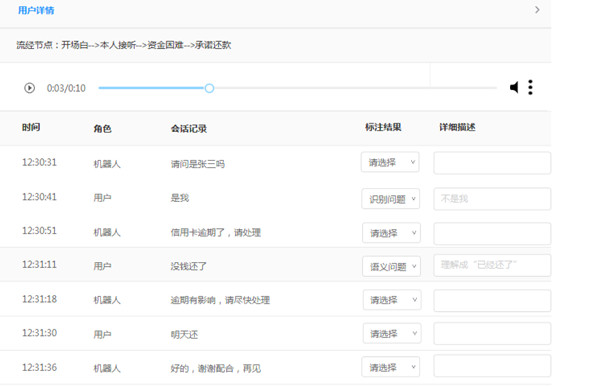Image resolution: width=592 pixels, height=389 pixels.
Task: Select the 标注结果 column header
Action: point(383,128)
